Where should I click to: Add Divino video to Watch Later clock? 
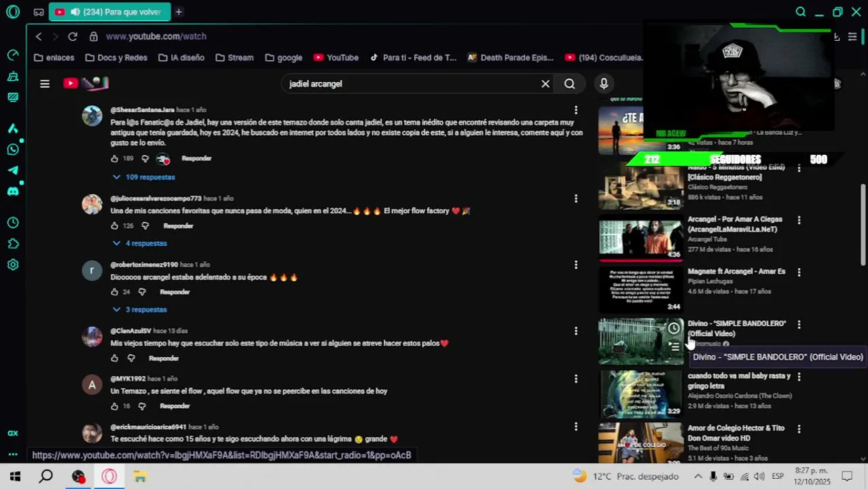coord(674,329)
